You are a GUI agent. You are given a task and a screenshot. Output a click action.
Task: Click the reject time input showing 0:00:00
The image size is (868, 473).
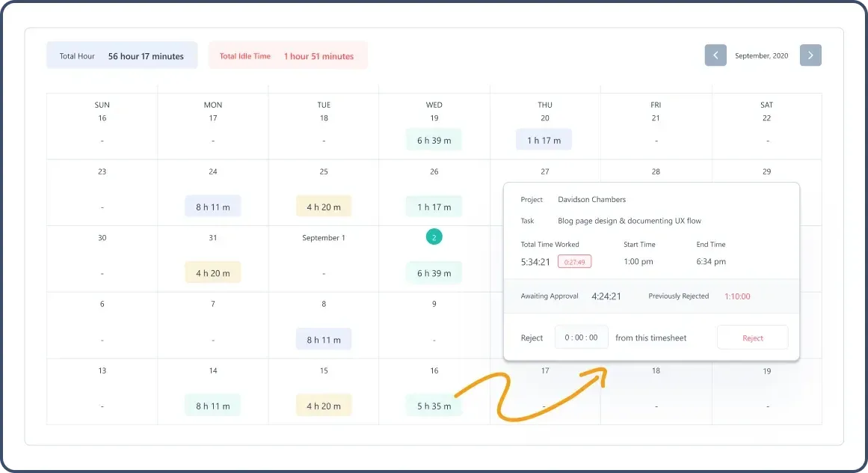(x=581, y=337)
